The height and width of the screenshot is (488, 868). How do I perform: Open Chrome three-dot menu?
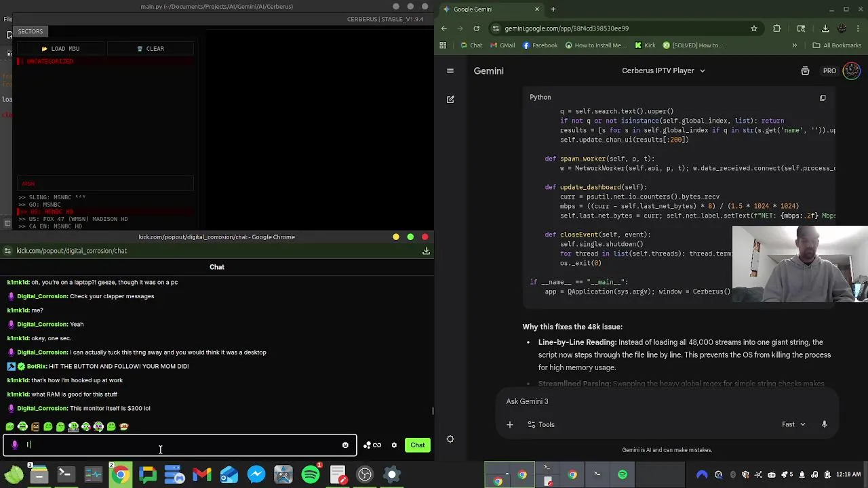[x=859, y=28]
